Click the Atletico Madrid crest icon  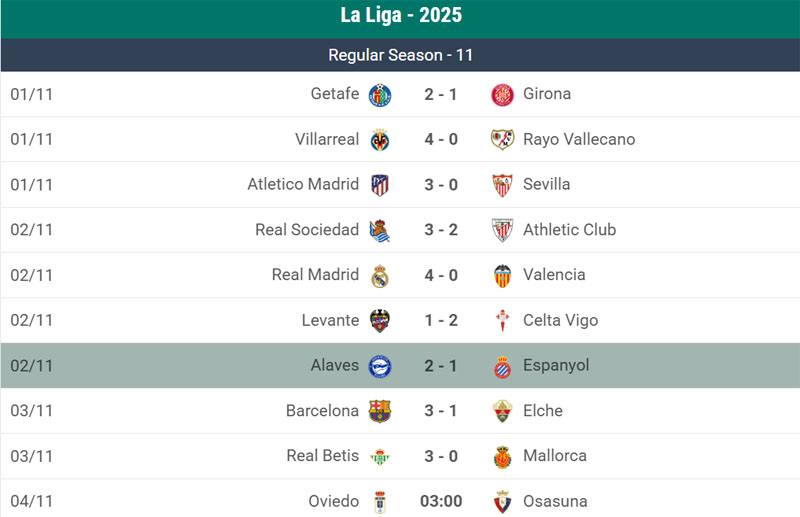[x=380, y=185]
